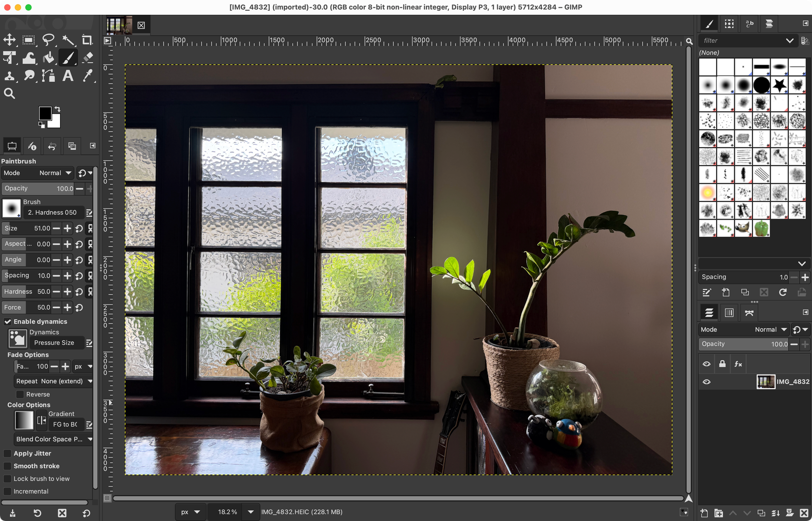Viewport: 812px width, 521px height.
Task: Activate the Text tool
Action: click(68, 76)
